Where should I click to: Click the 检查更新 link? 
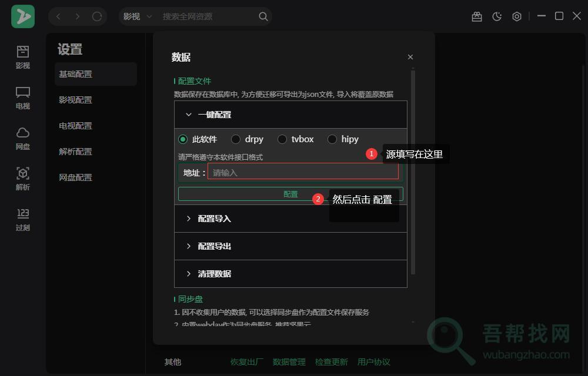click(x=331, y=362)
